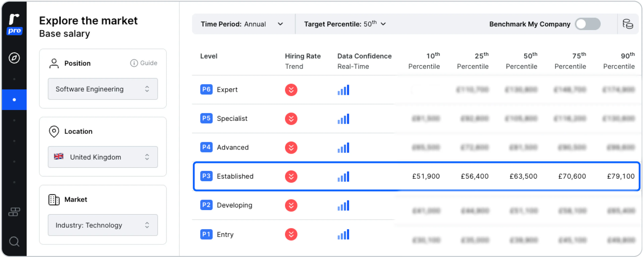Open the compass explore icon in sidebar

(14, 58)
